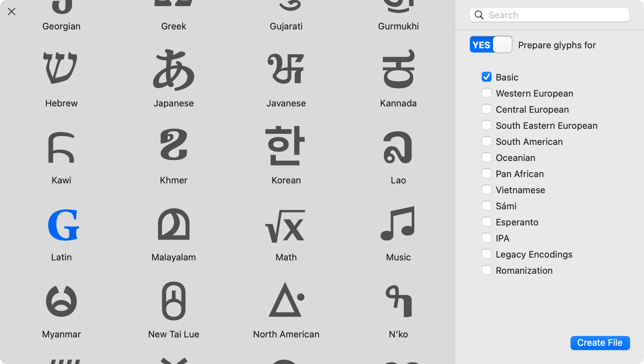Check the Sámi option
Image resolution: width=644 pixels, height=364 pixels.
(x=487, y=206)
